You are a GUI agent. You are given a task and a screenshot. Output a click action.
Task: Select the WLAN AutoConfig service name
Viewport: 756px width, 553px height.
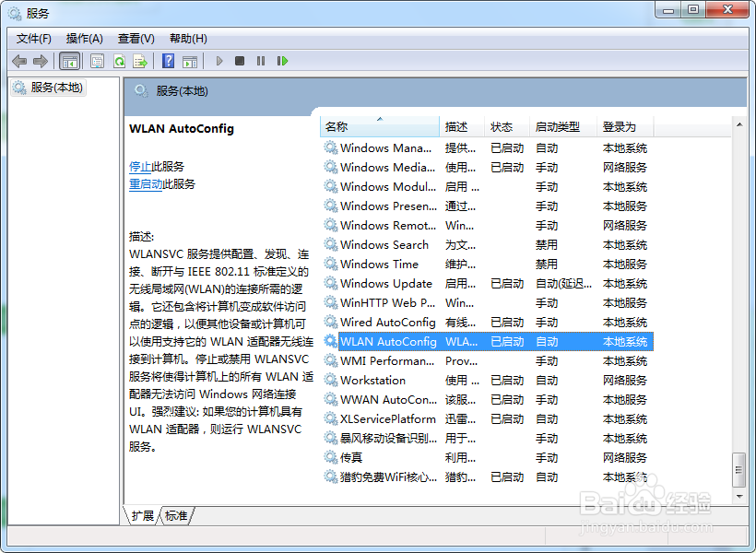[x=388, y=342]
